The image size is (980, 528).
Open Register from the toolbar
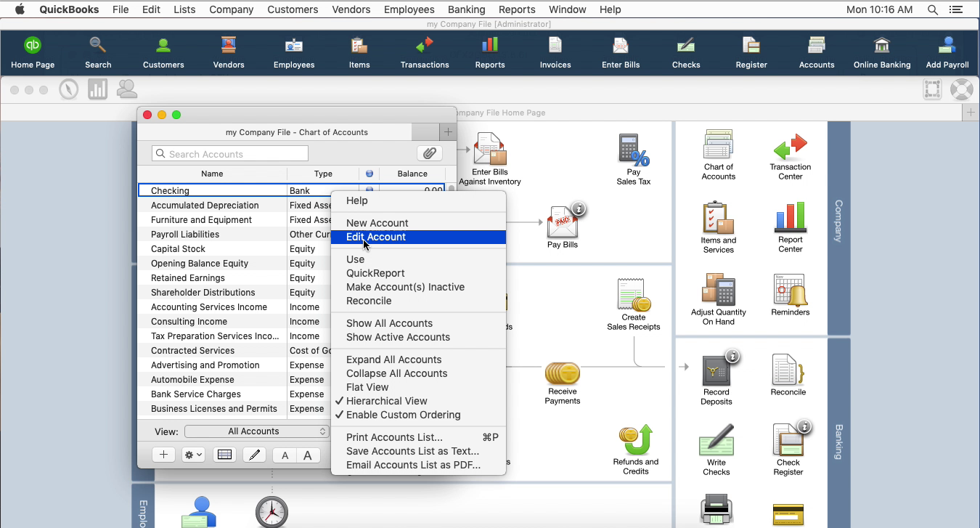tap(751, 53)
